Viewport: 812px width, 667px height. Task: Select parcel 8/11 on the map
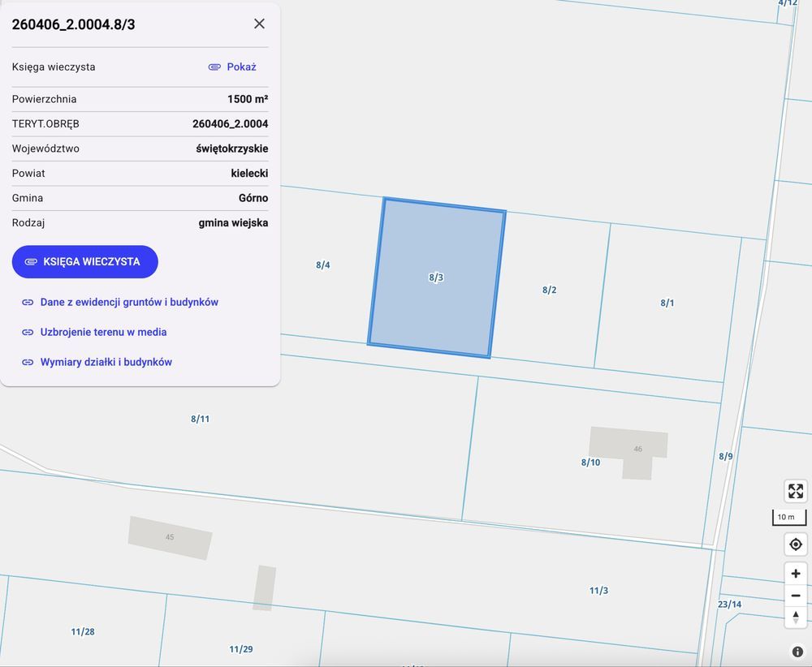coord(200,420)
